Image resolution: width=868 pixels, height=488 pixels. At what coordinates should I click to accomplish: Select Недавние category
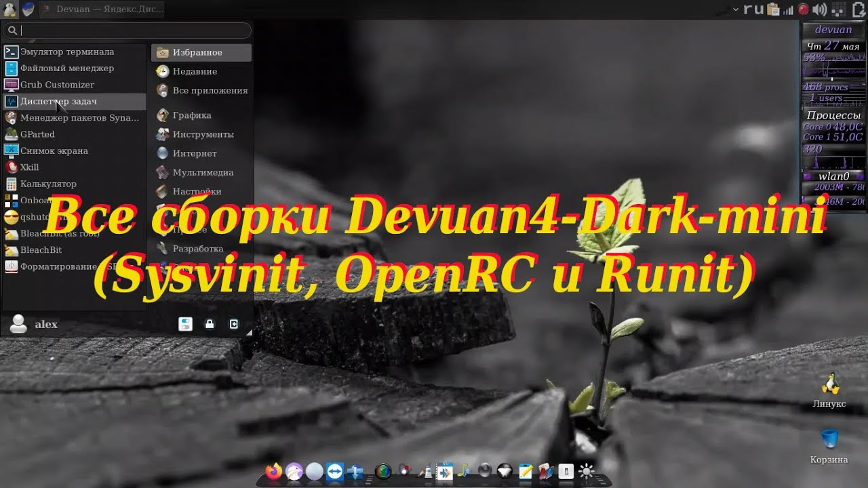pyautogui.click(x=201, y=71)
